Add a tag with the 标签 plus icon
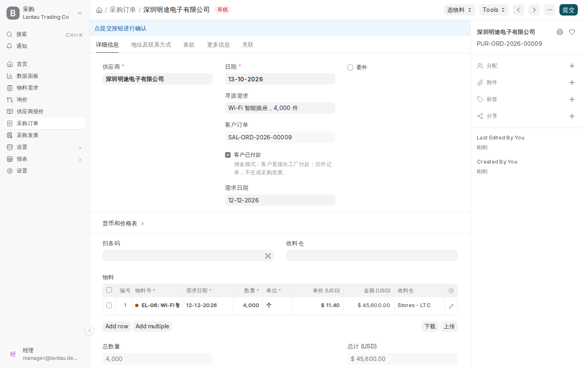The image size is (588, 368). 572,99
